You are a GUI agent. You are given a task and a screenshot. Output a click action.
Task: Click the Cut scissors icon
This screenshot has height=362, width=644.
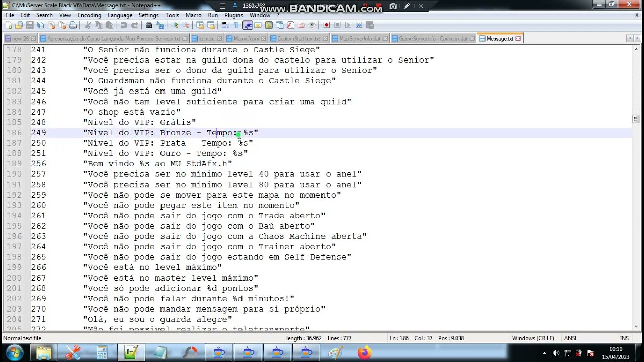pyautogui.click(x=87, y=25)
